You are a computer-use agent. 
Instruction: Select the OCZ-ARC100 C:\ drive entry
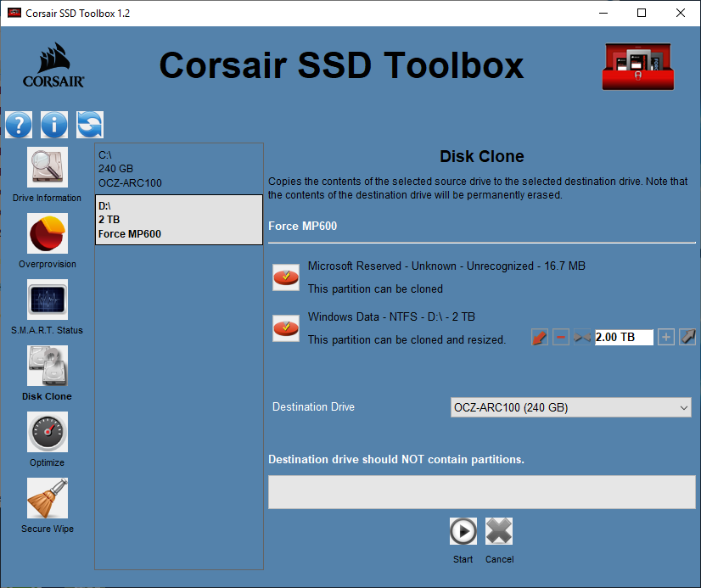pos(178,169)
